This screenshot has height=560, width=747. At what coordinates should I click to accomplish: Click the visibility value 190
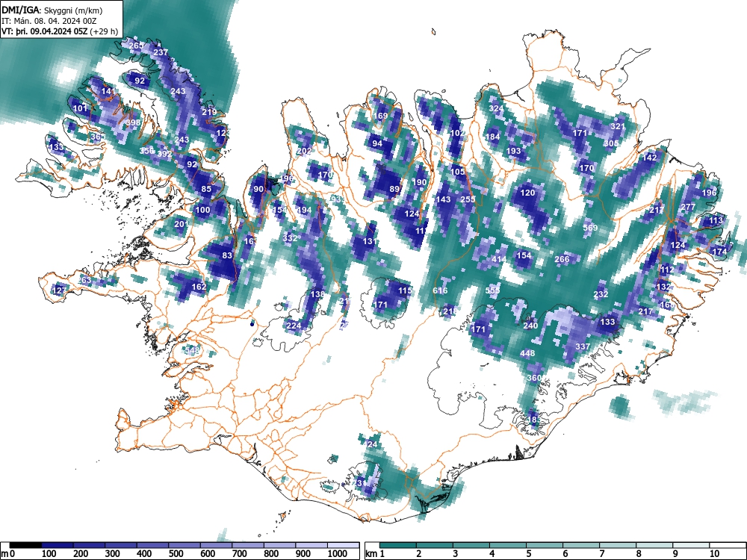click(420, 182)
